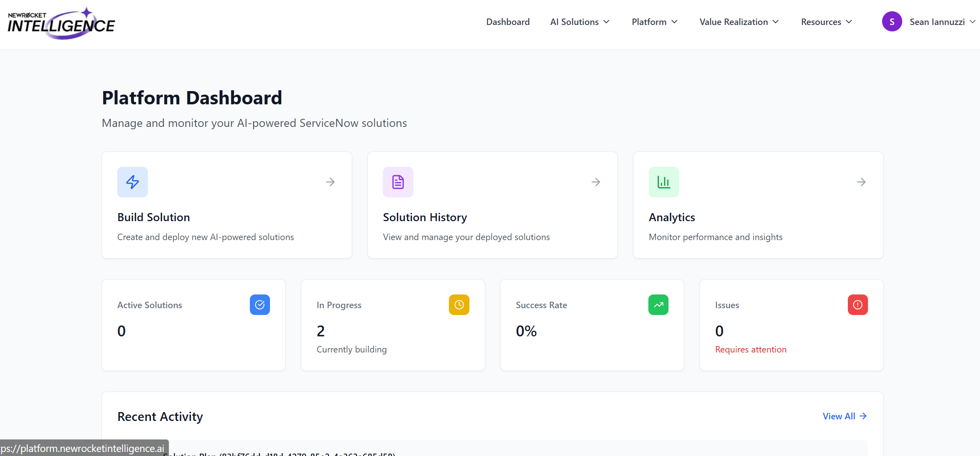Open the Value Realization dropdown
This screenshot has width=980, height=456.
coord(739,22)
